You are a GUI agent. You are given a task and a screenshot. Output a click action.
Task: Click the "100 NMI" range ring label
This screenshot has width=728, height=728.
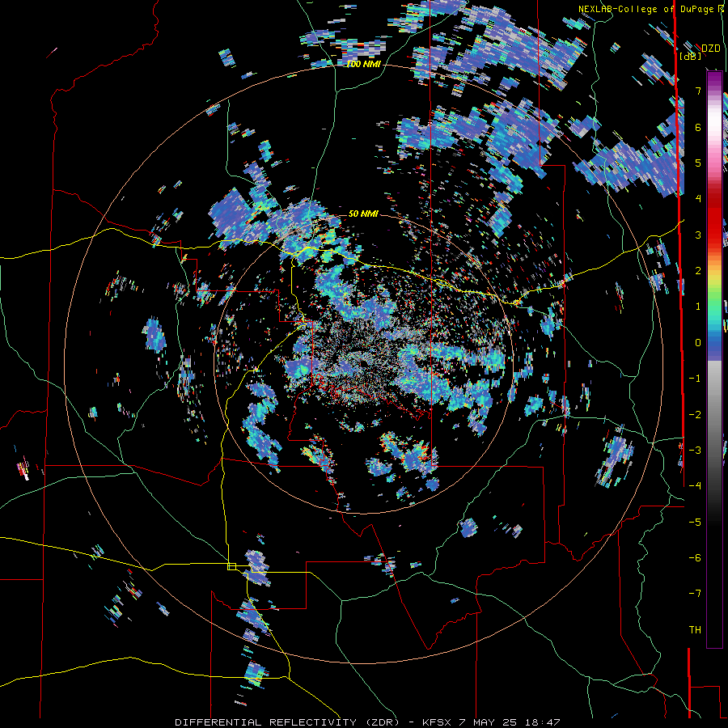click(363, 64)
